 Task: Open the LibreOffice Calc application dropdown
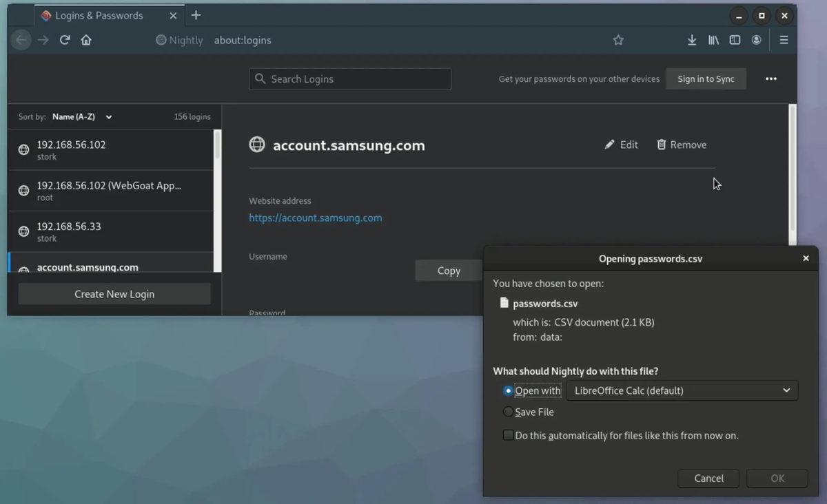pyautogui.click(x=681, y=390)
